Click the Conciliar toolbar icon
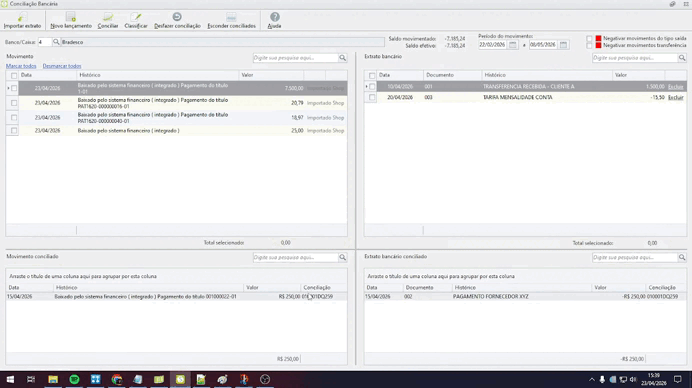This screenshot has width=692, height=388. tap(108, 20)
